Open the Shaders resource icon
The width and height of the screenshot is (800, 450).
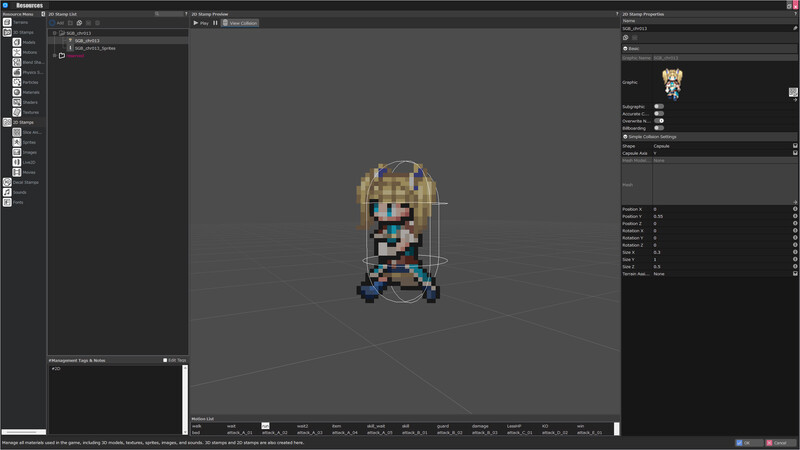point(17,103)
